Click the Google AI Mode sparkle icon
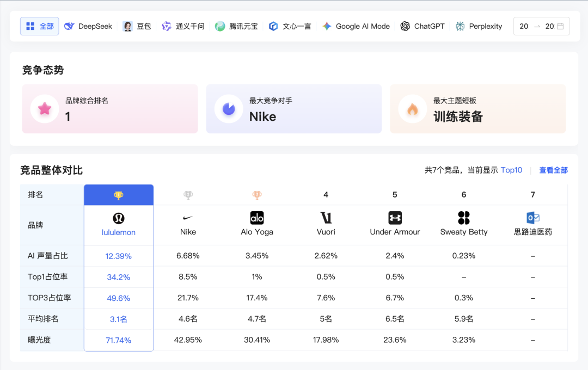This screenshot has height=370, width=588. pyautogui.click(x=327, y=26)
